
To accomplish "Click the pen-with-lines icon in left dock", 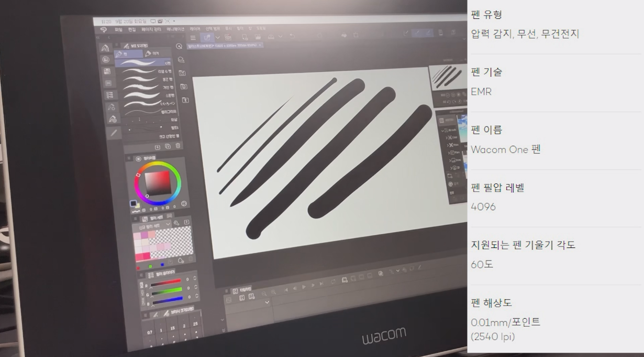I will pyautogui.click(x=105, y=48).
